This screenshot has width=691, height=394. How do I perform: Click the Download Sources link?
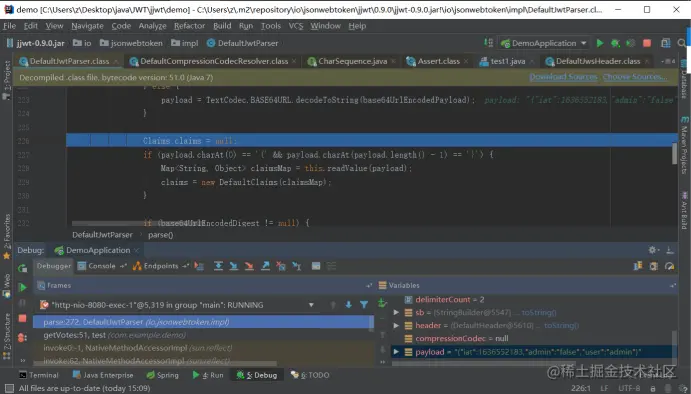(563, 77)
